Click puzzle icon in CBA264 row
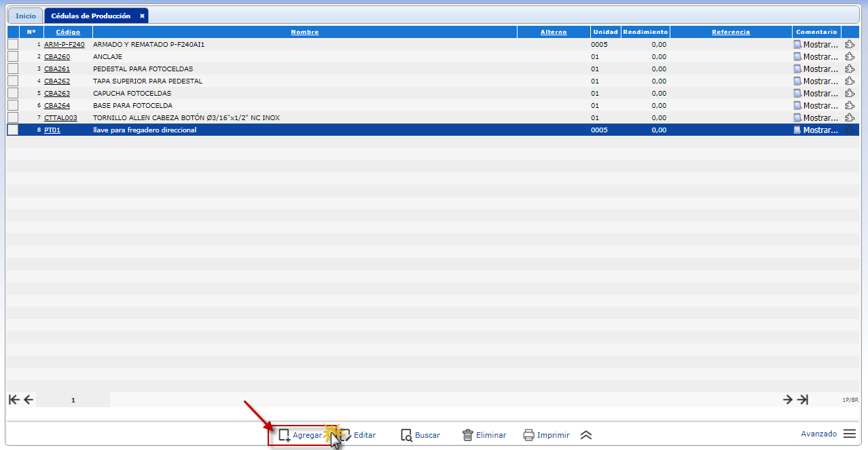This screenshot has width=868, height=450. (x=850, y=105)
